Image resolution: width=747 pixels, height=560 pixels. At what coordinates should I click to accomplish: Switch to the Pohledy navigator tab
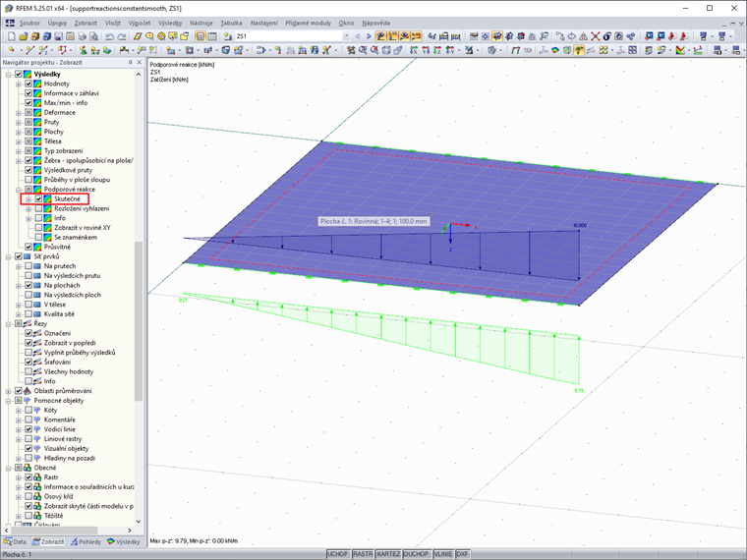click(86, 542)
